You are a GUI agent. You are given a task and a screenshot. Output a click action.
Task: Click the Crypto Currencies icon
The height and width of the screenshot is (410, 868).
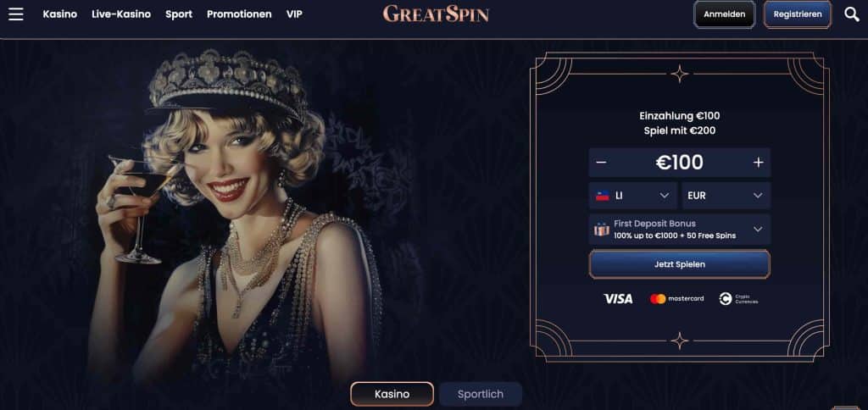738,299
